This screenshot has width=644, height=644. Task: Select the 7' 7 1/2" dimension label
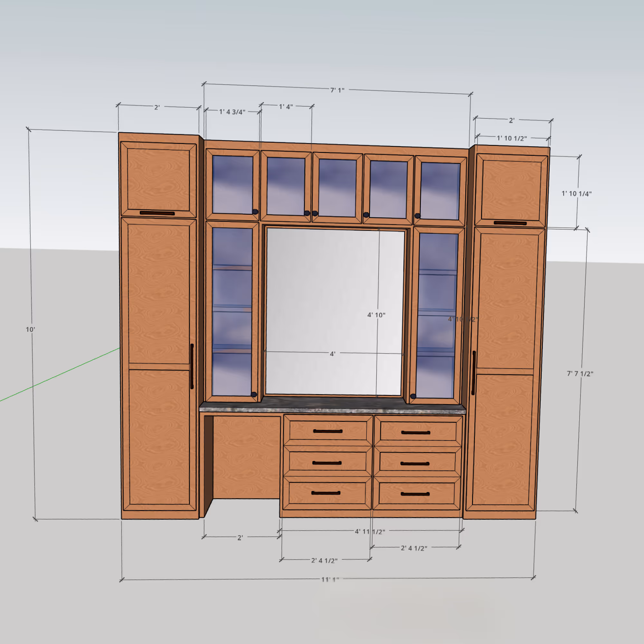[x=580, y=373]
